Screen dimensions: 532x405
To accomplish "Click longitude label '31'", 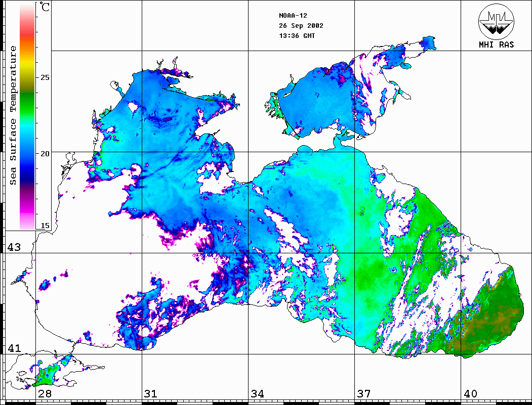I will 151,393.
